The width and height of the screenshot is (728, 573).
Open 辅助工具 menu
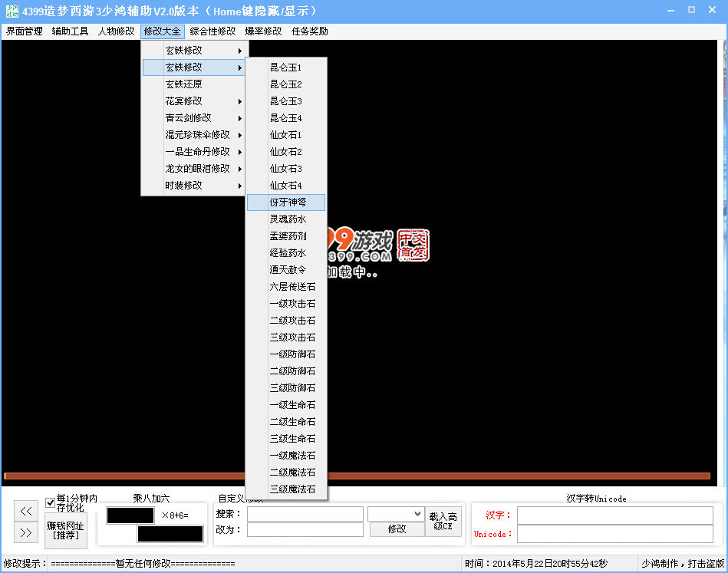tap(70, 31)
